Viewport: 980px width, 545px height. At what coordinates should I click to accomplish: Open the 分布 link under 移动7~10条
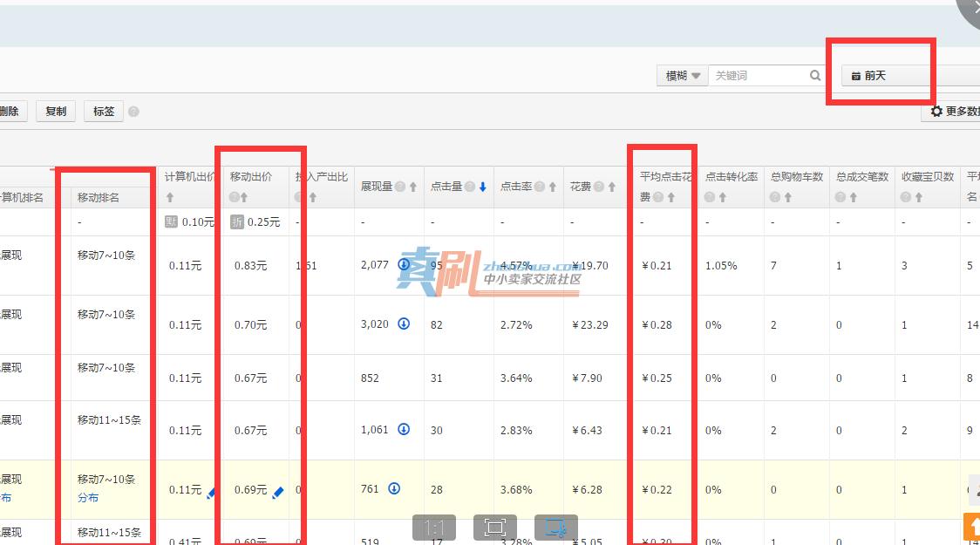point(88,498)
